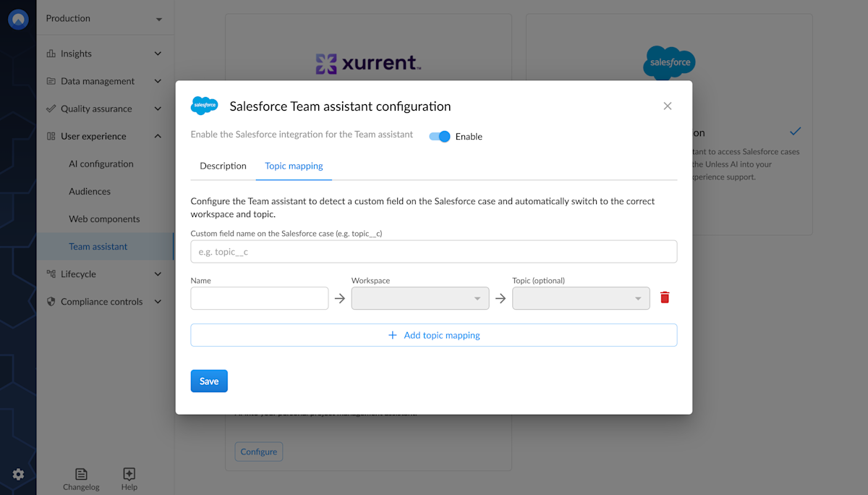The width and height of the screenshot is (868, 495).
Task: Open settings via the gear icon
Action: pos(17,474)
